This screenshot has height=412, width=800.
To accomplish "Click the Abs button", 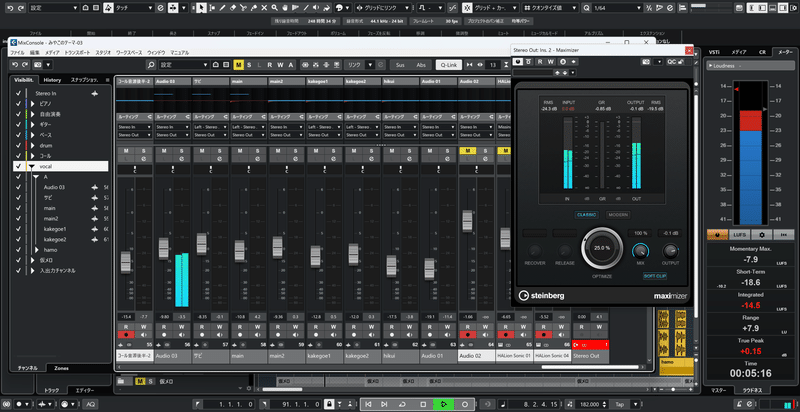I will (421, 65).
